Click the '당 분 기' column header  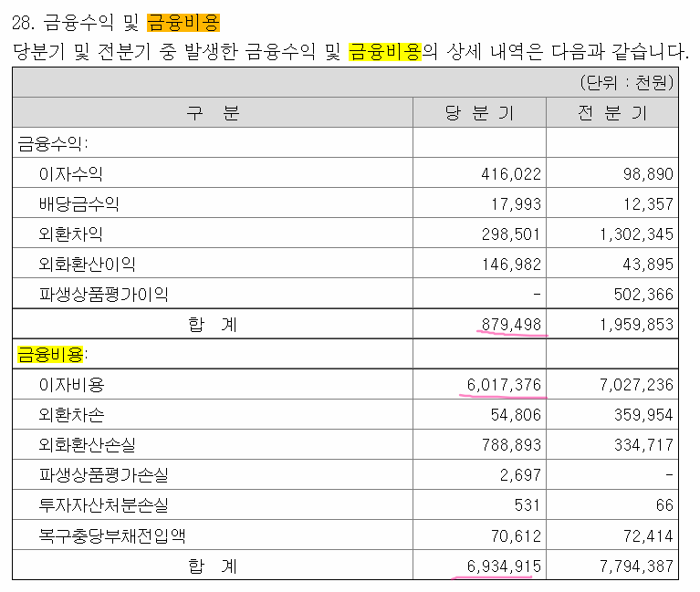pos(479,112)
